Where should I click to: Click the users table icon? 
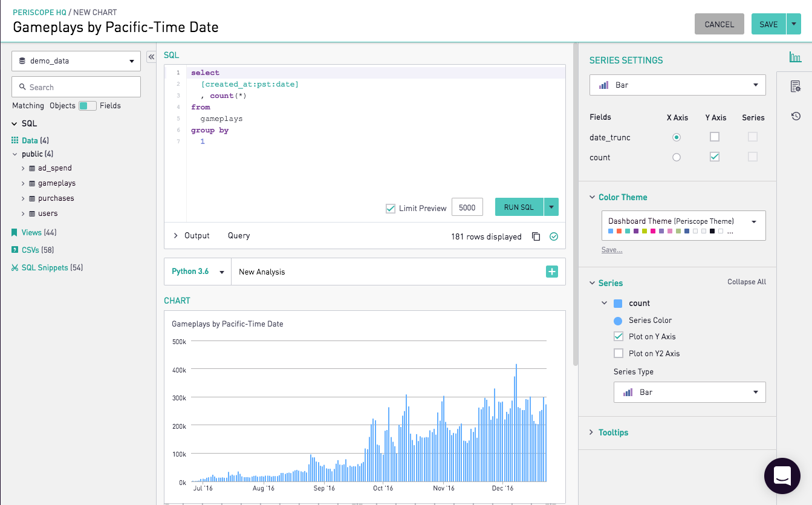[32, 213]
